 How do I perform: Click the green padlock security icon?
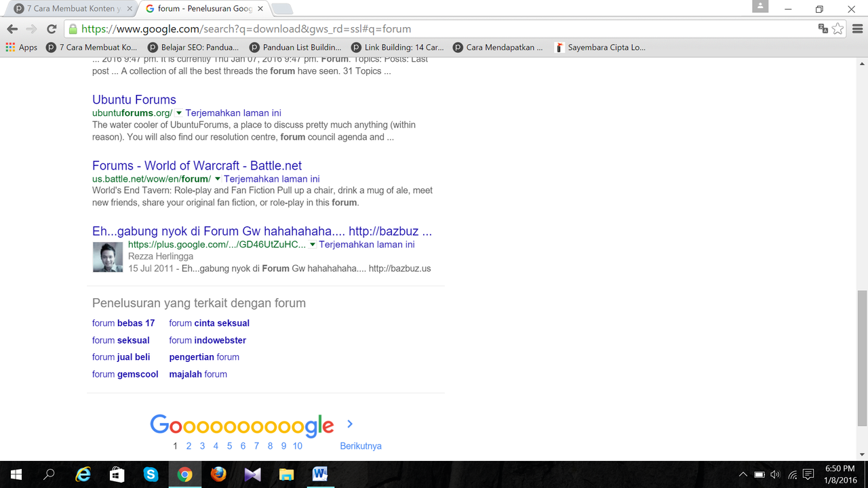(73, 29)
